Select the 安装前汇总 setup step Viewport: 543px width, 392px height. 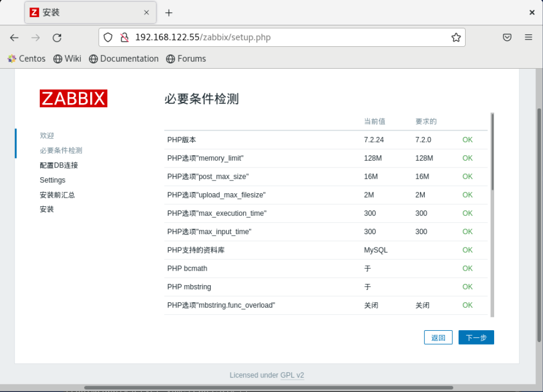click(x=57, y=195)
